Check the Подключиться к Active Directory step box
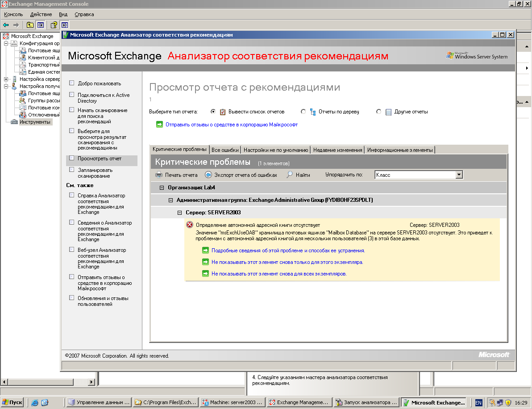 click(71, 95)
